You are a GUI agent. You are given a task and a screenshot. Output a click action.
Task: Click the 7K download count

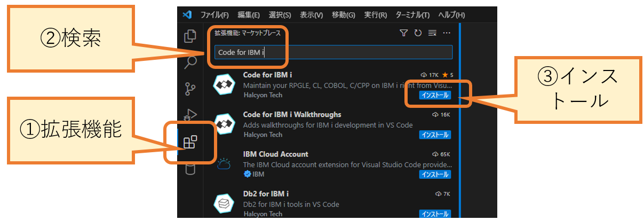[x=443, y=194]
